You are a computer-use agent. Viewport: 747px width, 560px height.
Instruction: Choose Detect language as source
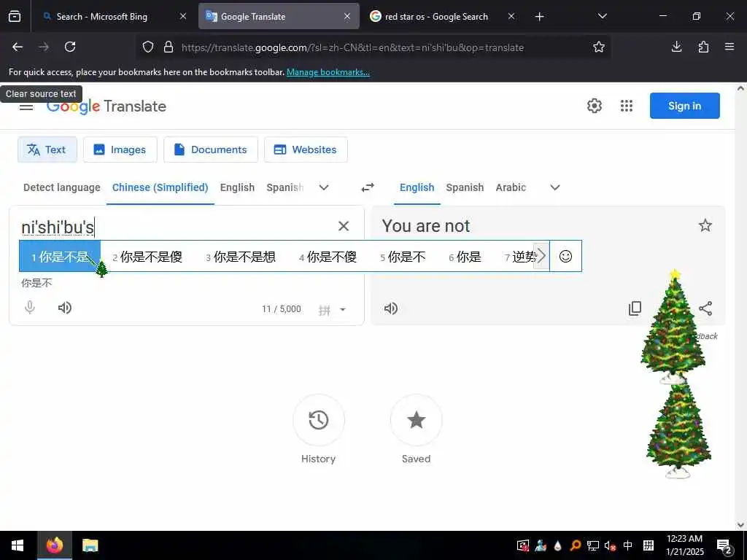tap(62, 187)
